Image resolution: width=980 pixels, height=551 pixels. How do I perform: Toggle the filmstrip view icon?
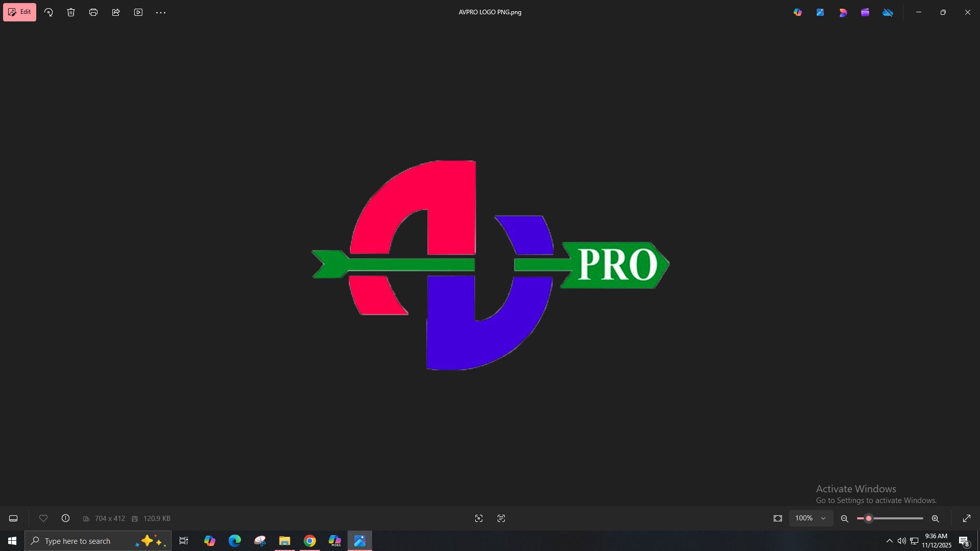click(x=13, y=518)
